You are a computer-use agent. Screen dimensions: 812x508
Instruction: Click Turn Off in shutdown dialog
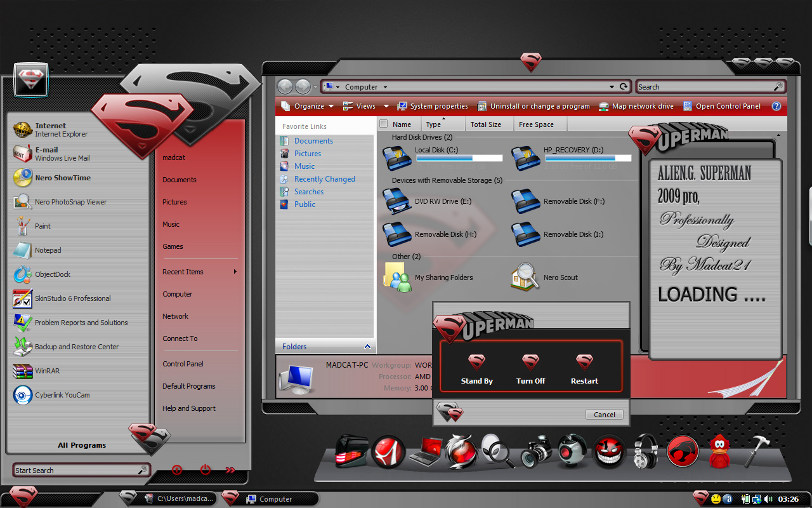pyautogui.click(x=531, y=370)
